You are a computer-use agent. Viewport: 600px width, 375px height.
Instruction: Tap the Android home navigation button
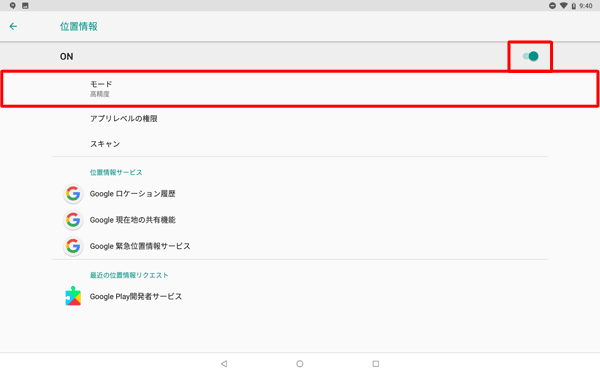pyautogui.click(x=300, y=364)
